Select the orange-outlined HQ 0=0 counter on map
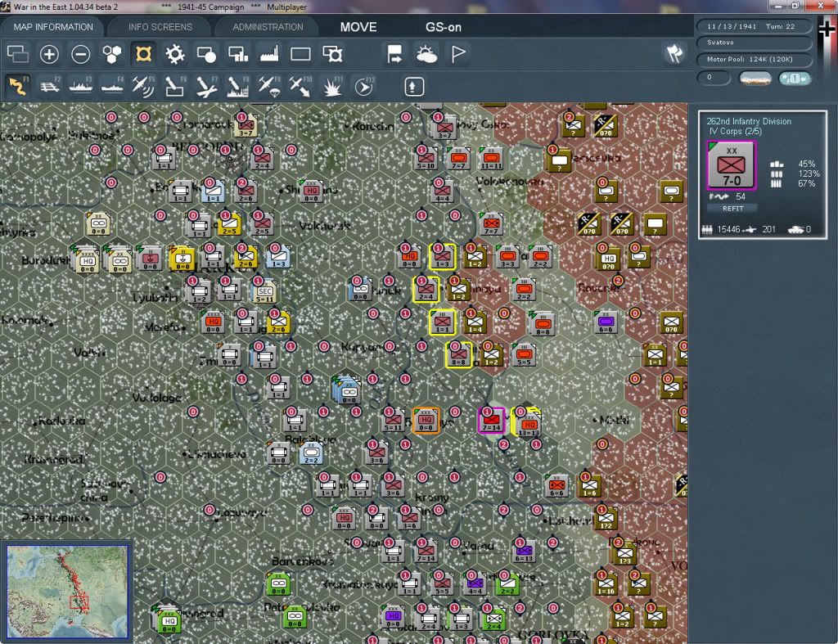838x644 pixels. coord(426,420)
